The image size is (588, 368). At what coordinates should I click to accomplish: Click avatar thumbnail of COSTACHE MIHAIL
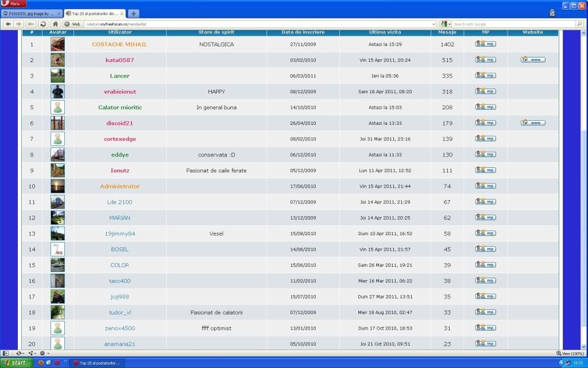pos(58,44)
